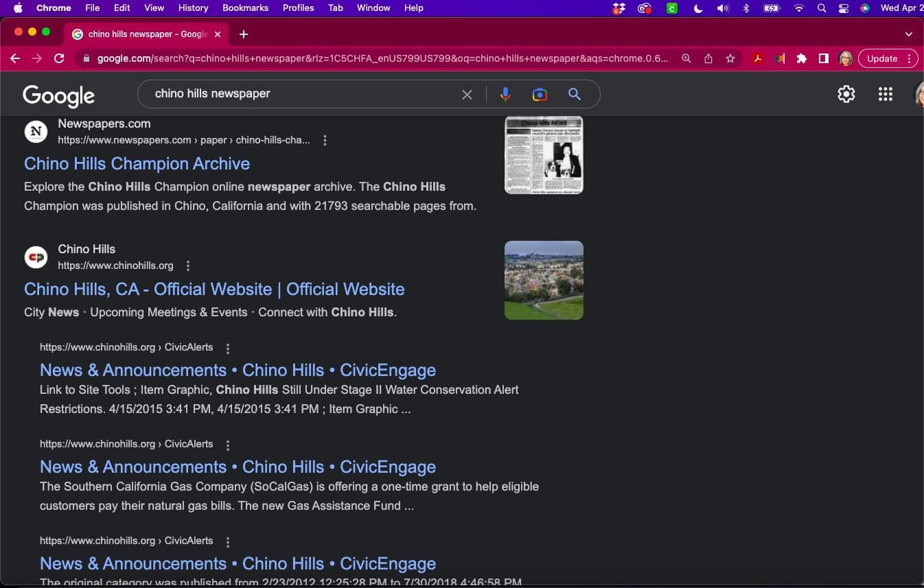Open more options for chinohills.org result

[x=188, y=266]
